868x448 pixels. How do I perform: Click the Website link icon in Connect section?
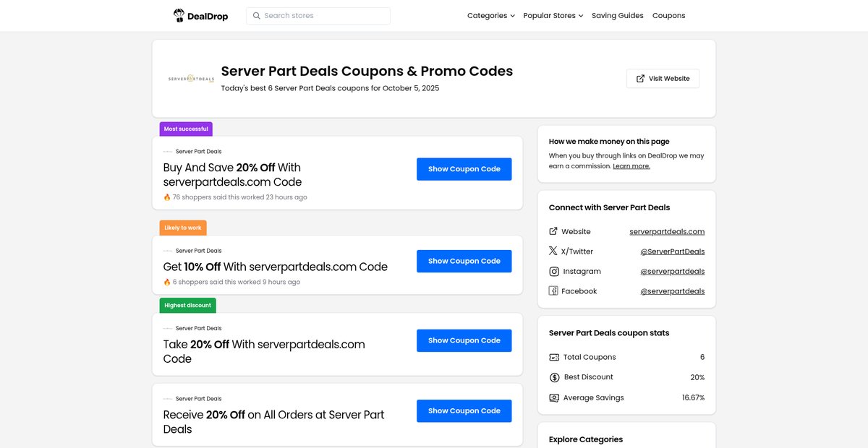click(x=553, y=231)
